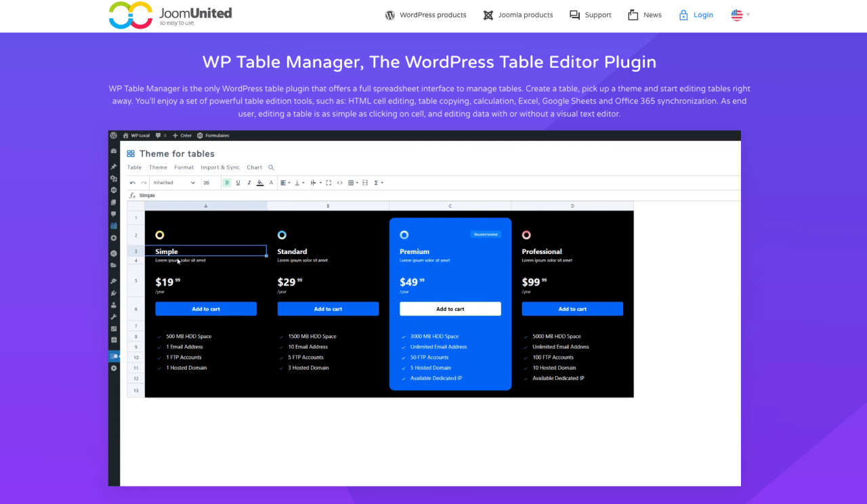Open the Inherited font dropdown
This screenshot has height=504, width=867.
tap(174, 183)
